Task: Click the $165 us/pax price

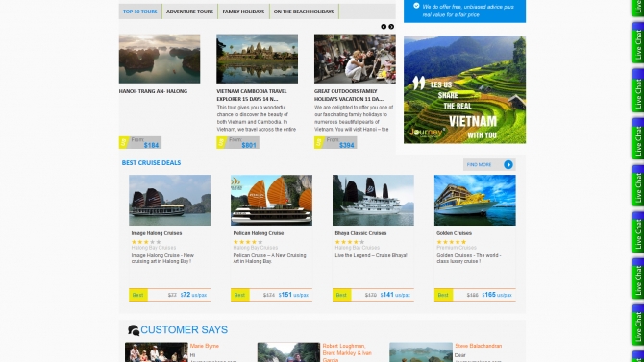Action: click(x=497, y=295)
